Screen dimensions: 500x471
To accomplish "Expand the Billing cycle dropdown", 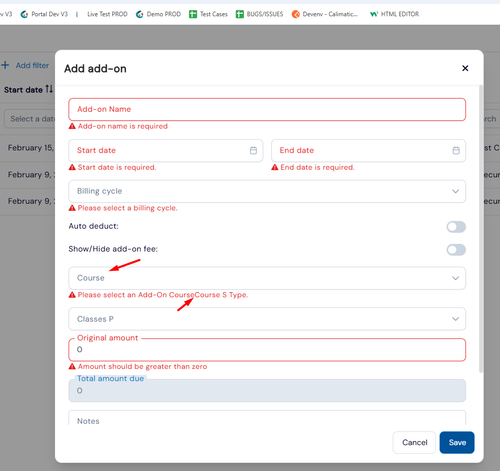I will pyautogui.click(x=267, y=191).
